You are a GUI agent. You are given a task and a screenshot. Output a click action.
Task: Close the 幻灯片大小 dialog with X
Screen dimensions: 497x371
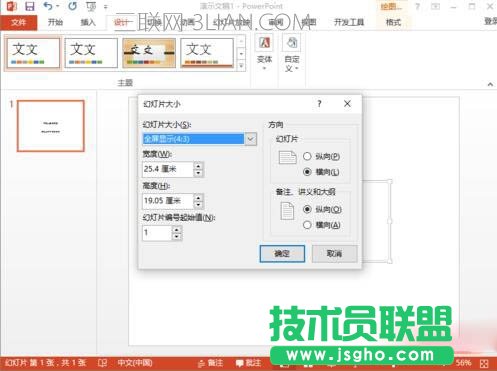click(347, 104)
